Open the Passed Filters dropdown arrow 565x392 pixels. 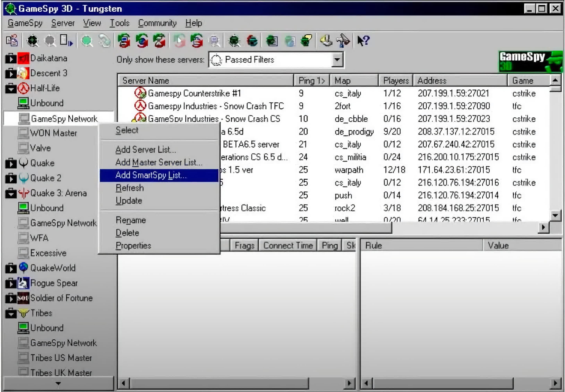tap(337, 60)
